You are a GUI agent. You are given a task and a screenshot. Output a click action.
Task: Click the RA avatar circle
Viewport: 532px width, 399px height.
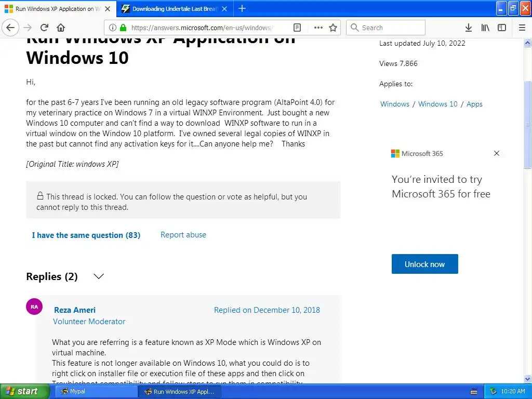34,307
